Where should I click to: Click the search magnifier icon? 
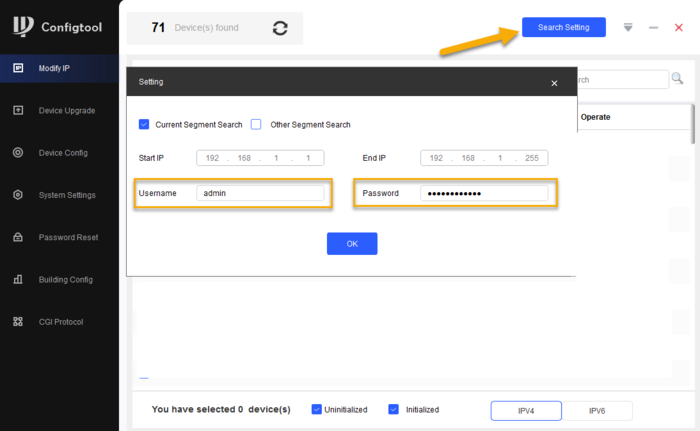click(677, 79)
